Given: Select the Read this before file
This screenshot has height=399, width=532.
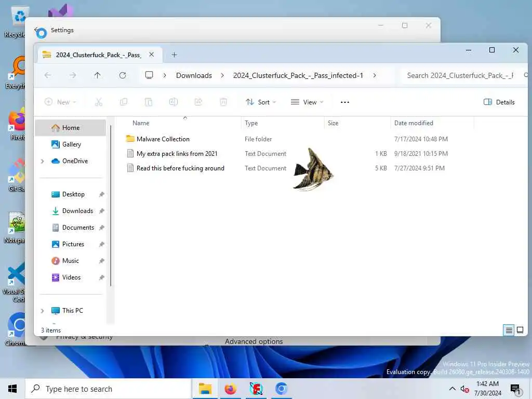Looking at the screenshot, I should 180,168.
